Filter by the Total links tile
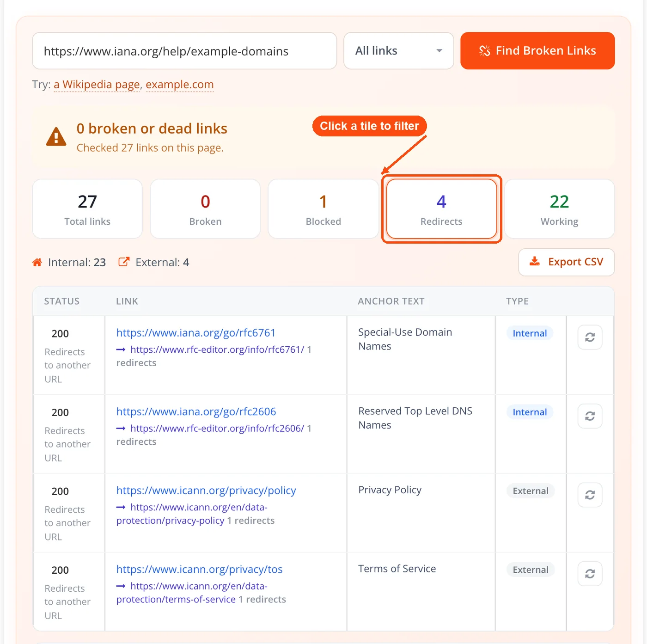 pyautogui.click(x=87, y=209)
